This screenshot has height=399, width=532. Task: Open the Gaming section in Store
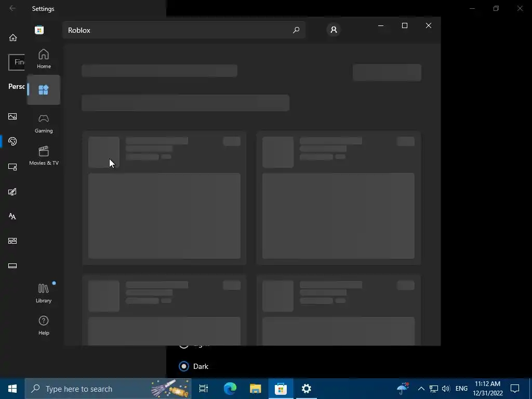tap(44, 123)
